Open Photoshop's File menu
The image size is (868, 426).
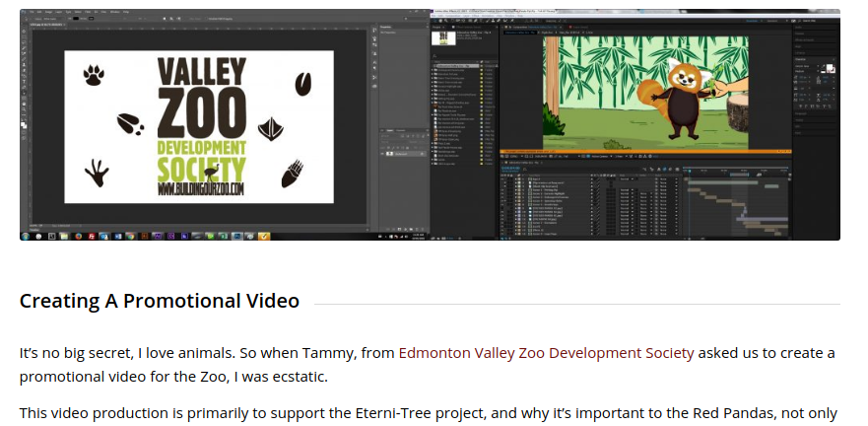pyautogui.click(x=31, y=12)
